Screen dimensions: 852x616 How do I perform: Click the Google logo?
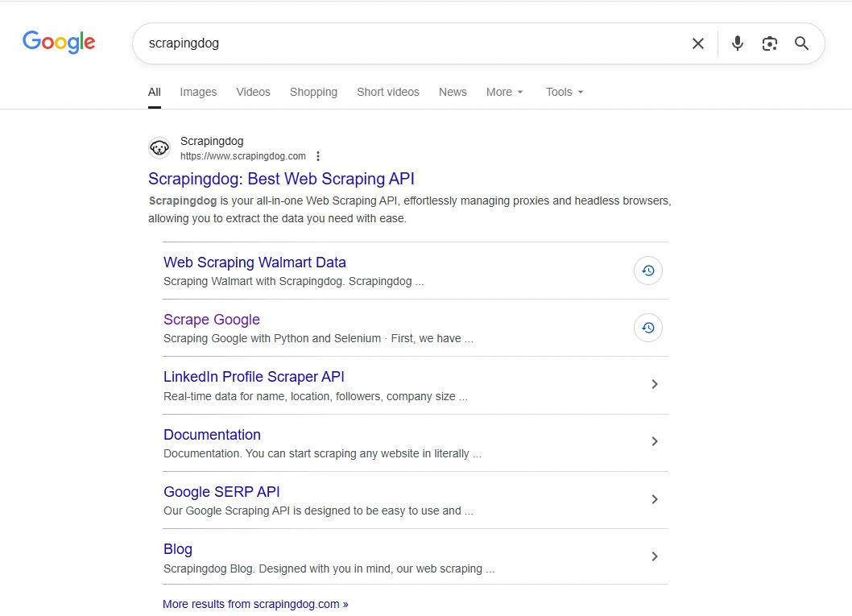pos(59,42)
